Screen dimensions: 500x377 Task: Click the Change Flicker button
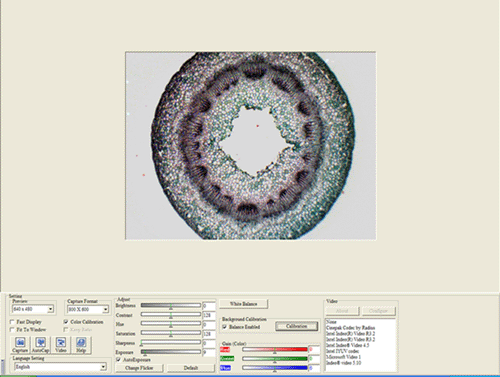(x=139, y=368)
